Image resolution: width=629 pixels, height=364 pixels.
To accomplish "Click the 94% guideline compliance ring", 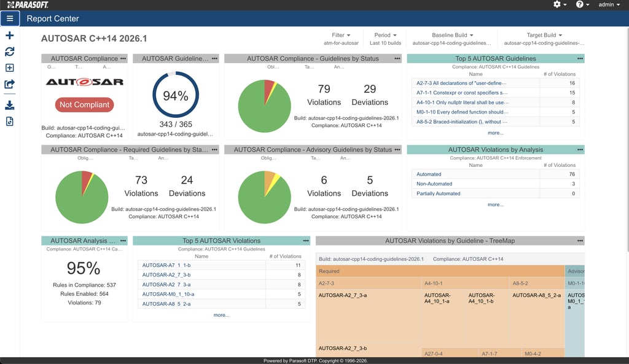I will click(x=176, y=95).
